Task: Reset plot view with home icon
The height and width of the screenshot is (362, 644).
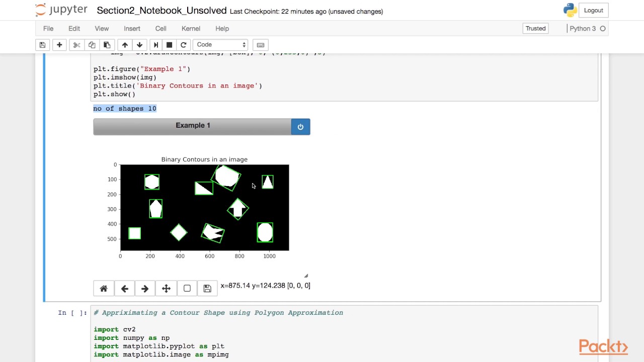Action: click(104, 289)
